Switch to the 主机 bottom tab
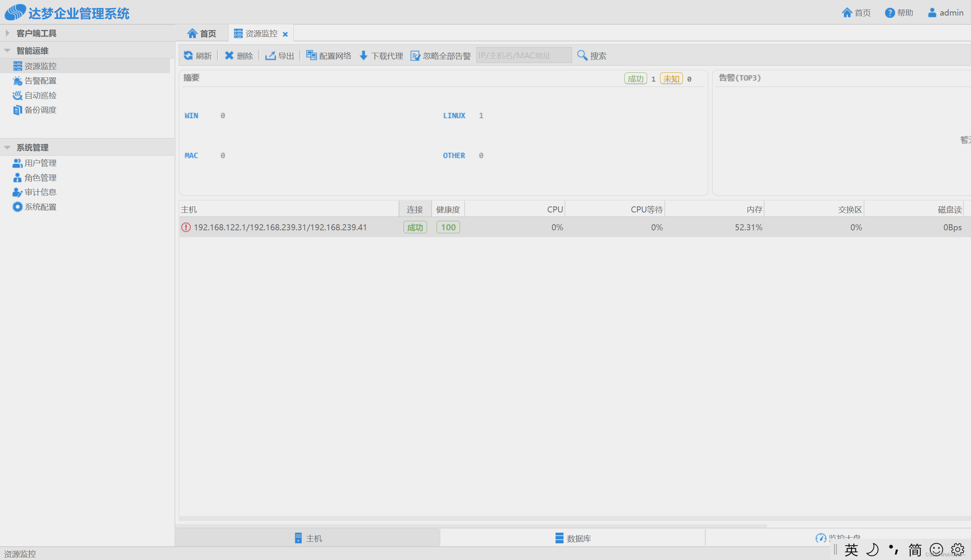Viewport: 971px width, 560px height. pyautogui.click(x=308, y=538)
